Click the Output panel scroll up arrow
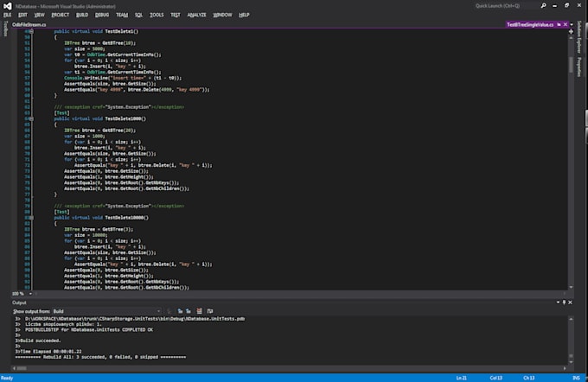 point(571,319)
